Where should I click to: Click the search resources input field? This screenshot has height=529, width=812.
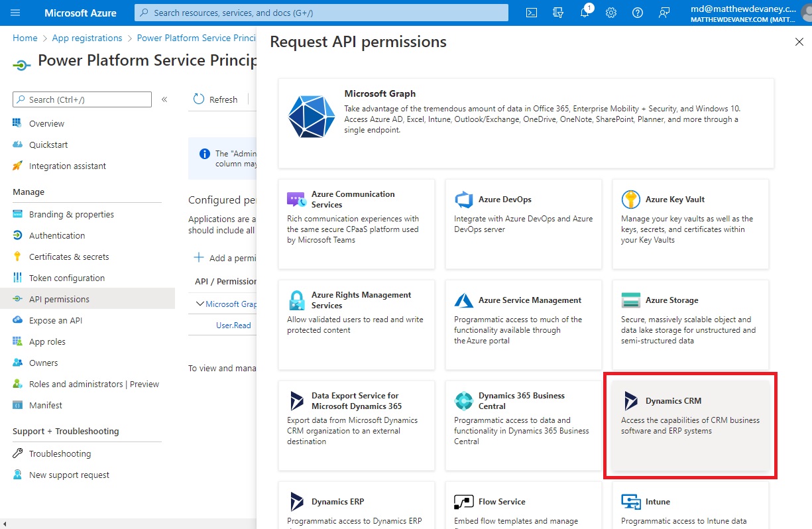pos(321,12)
